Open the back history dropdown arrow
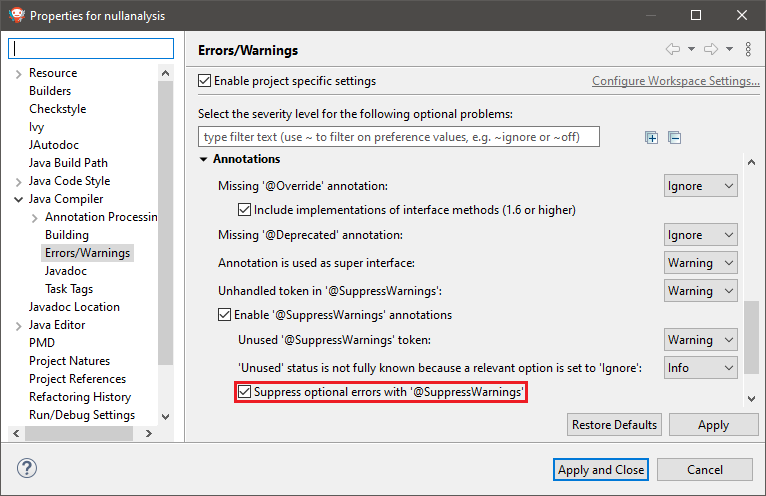Viewport: 766px width, 496px height. [691, 49]
